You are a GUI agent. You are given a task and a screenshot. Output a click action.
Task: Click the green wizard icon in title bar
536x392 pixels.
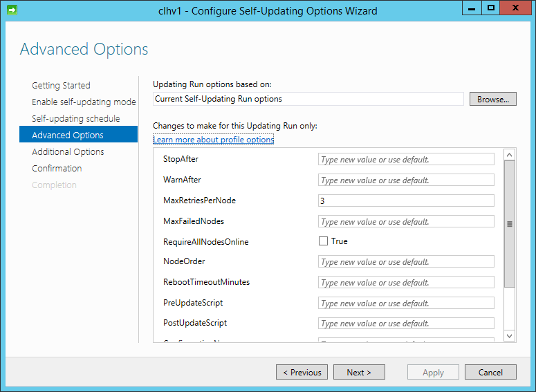click(x=12, y=10)
